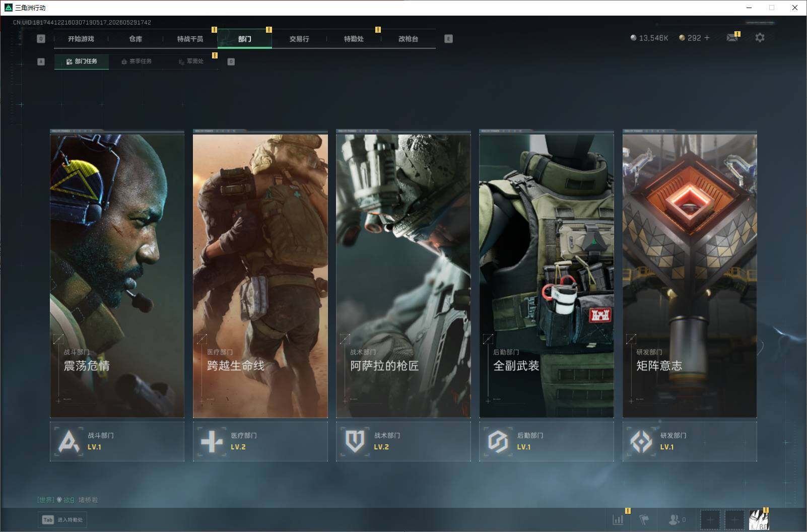Click the second empty squad slot plus
The image size is (807, 532).
pyautogui.click(x=734, y=519)
